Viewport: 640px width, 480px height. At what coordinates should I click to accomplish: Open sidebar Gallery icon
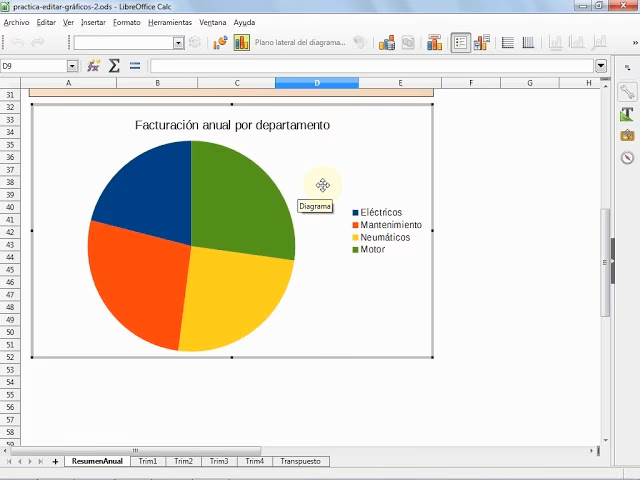coord(627,136)
